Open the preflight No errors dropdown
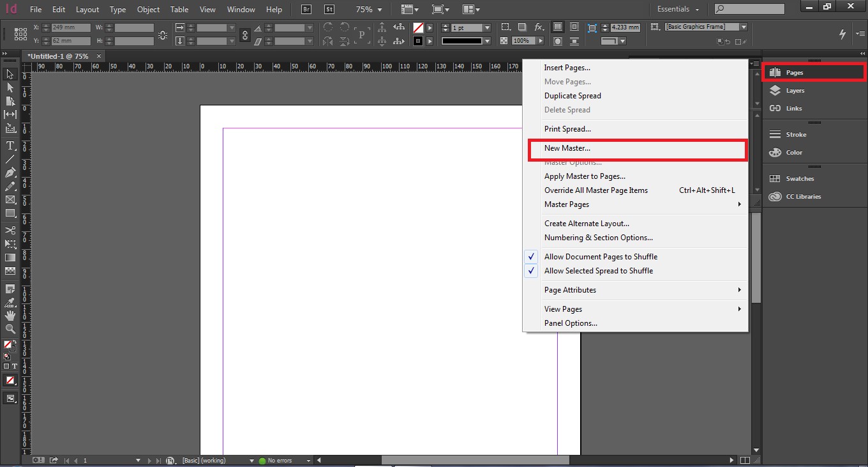This screenshot has height=467, width=868. (309, 460)
